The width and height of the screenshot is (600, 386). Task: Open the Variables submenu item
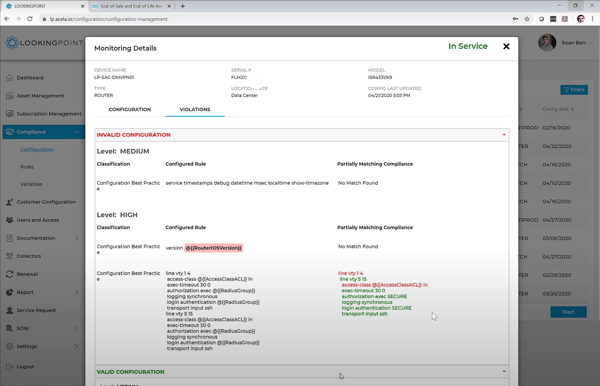31,184
